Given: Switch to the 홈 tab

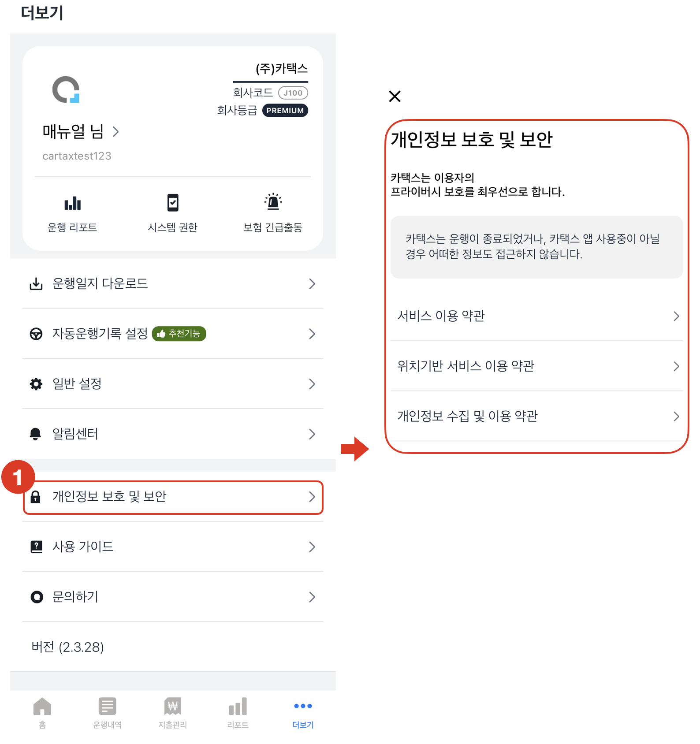Looking at the screenshot, I should coord(42,713).
